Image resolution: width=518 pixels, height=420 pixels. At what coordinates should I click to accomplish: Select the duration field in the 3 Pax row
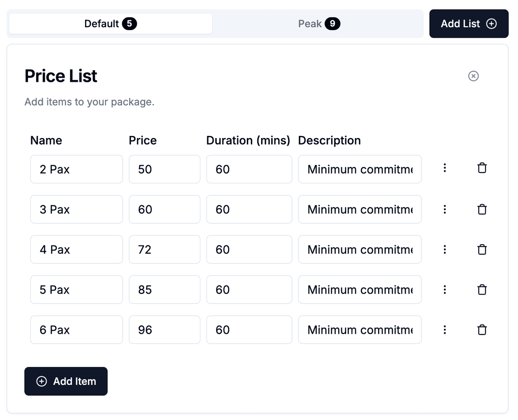(249, 210)
